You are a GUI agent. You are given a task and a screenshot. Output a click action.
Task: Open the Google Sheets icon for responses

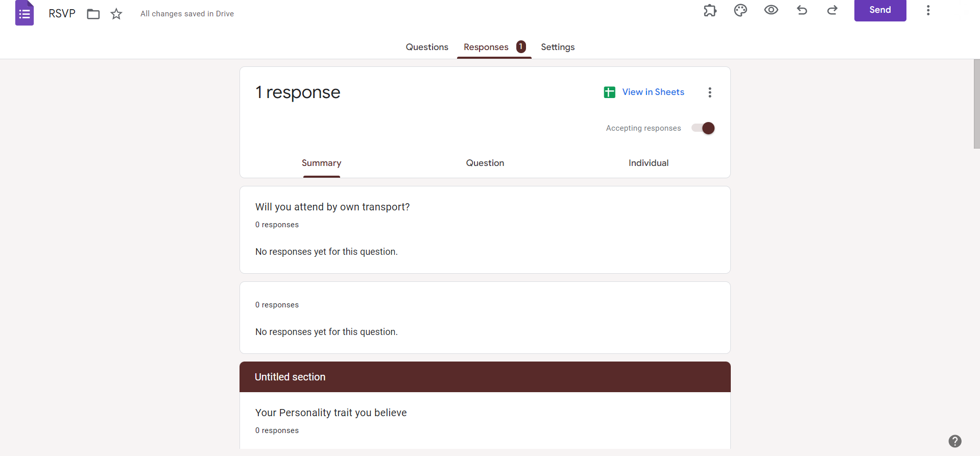point(609,92)
